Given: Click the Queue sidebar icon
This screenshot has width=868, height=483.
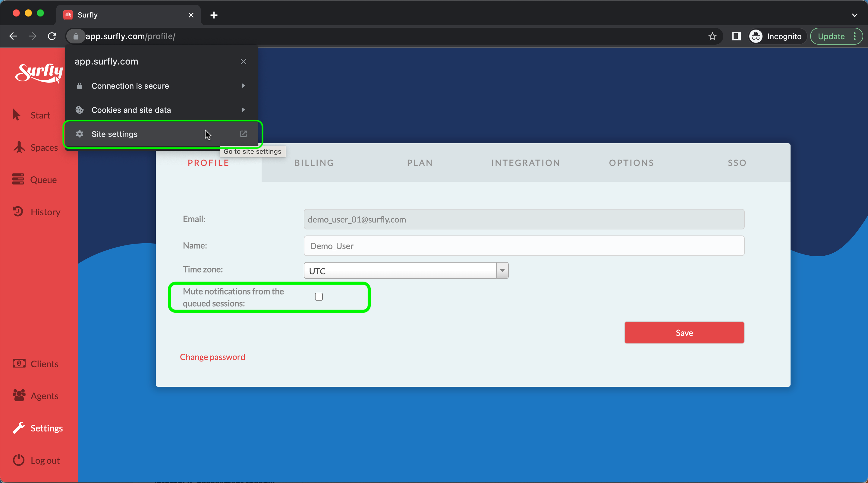Looking at the screenshot, I should [x=18, y=179].
